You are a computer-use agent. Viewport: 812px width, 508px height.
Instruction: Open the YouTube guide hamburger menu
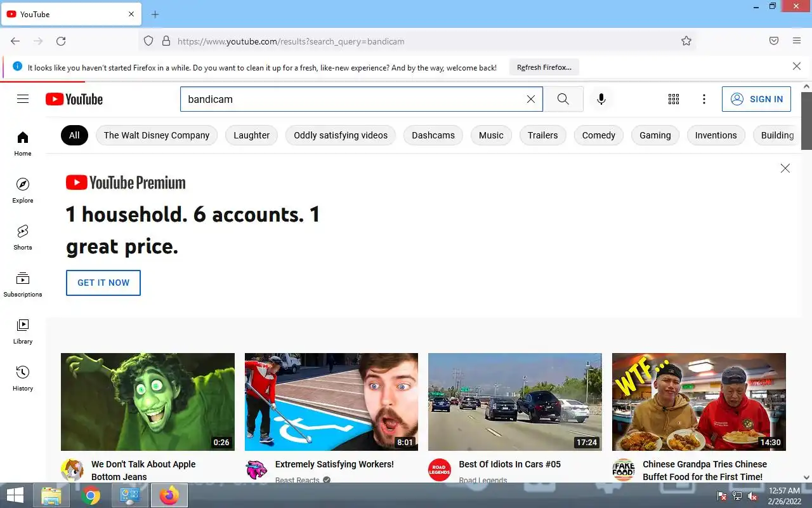pos(23,99)
